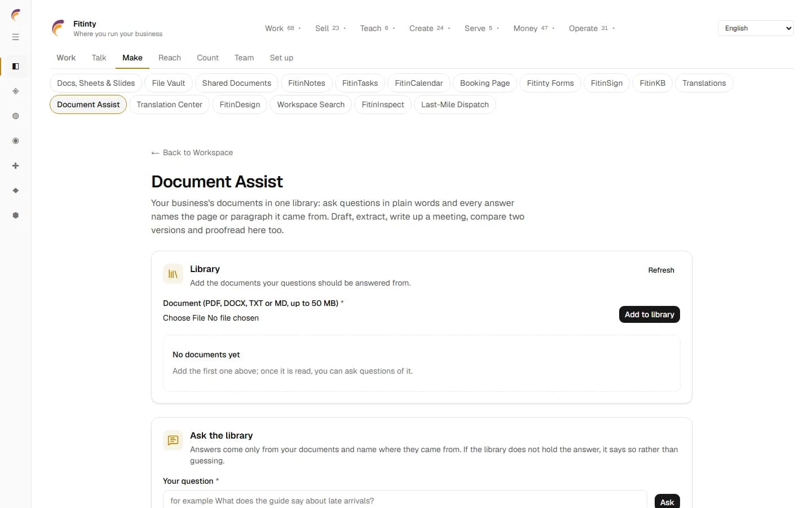This screenshot has height=508, width=812.
Task: Click the concentric circle sidebar icon
Action: 15,141
